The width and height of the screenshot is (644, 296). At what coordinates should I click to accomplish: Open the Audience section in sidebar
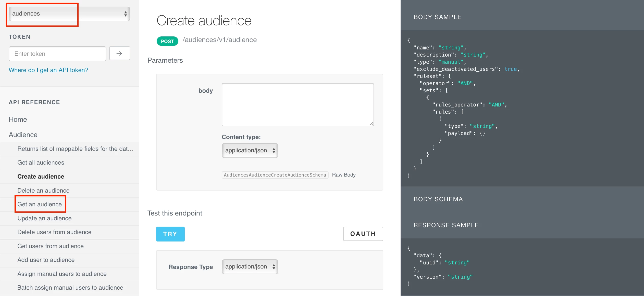point(23,135)
